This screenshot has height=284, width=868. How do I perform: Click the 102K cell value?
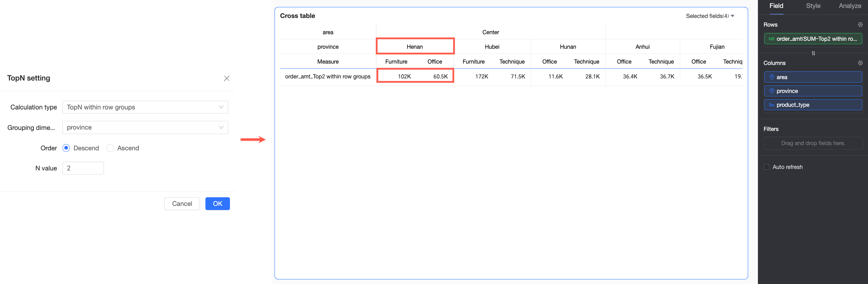pos(404,76)
